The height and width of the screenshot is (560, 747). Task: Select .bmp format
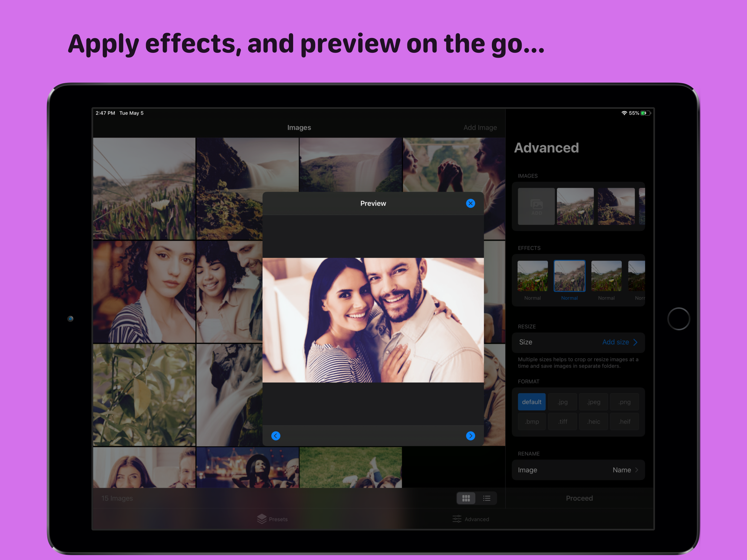pyautogui.click(x=532, y=422)
